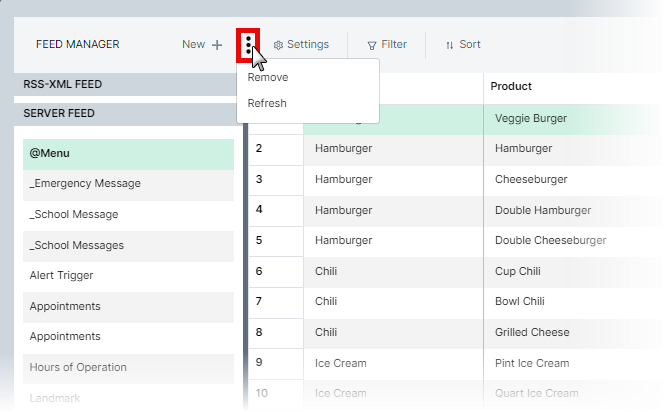Click the New button label
The image size is (664, 412).
pos(194,44)
